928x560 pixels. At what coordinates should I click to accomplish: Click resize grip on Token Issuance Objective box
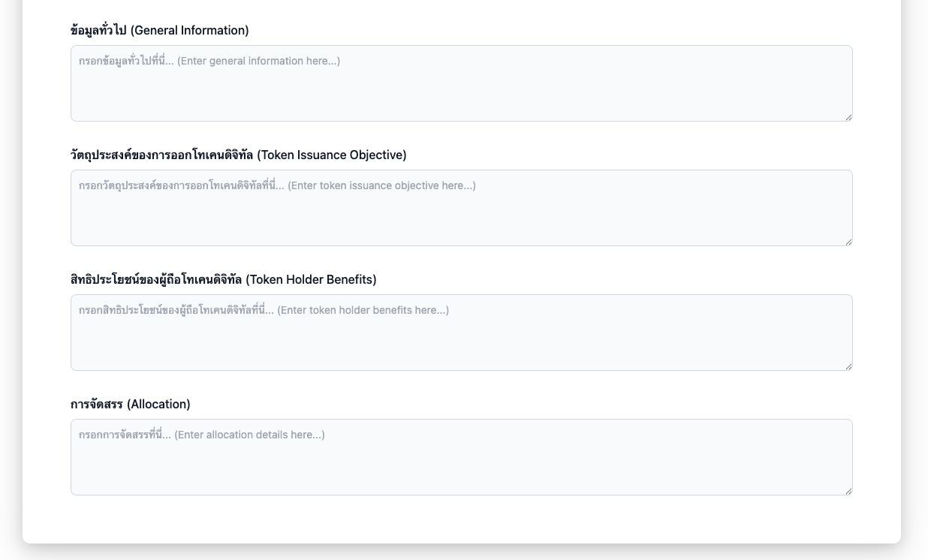(x=848, y=242)
